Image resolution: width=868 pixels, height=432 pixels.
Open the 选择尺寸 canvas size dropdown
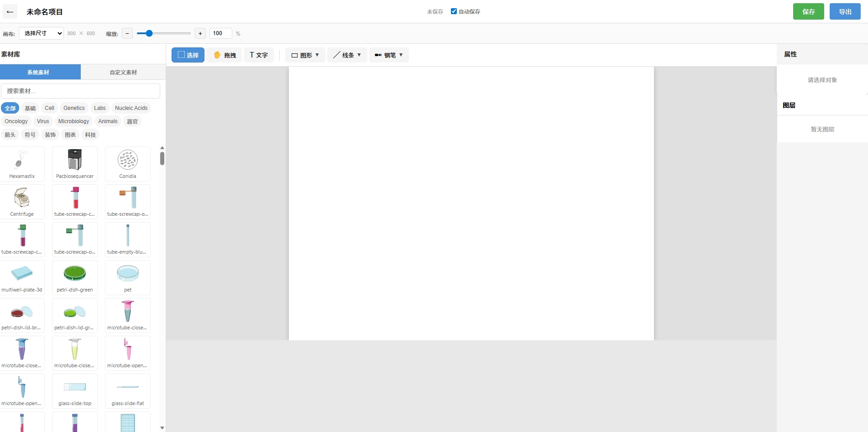(x=41, y=33)
